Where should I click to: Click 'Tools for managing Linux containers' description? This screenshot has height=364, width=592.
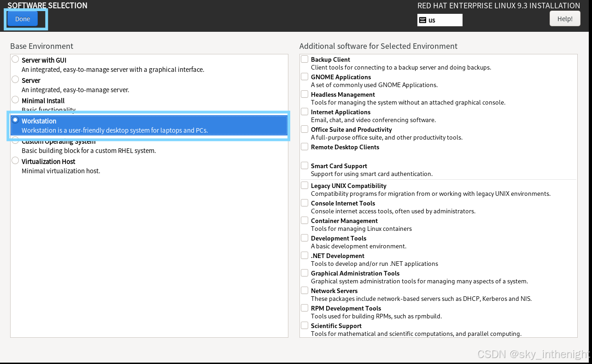(x=361, y=229)
